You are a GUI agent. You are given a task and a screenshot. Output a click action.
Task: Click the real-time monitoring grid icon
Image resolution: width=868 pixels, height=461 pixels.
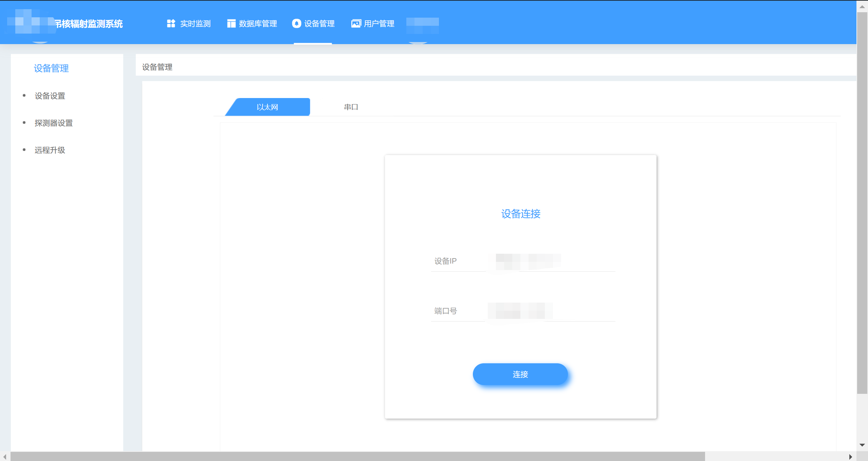171,23
